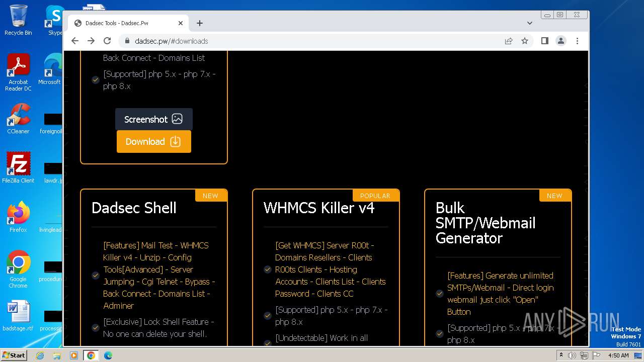The width and height of the screenshot is (644, 362).
Task: Open volume control in system tray
Action: 572,355
